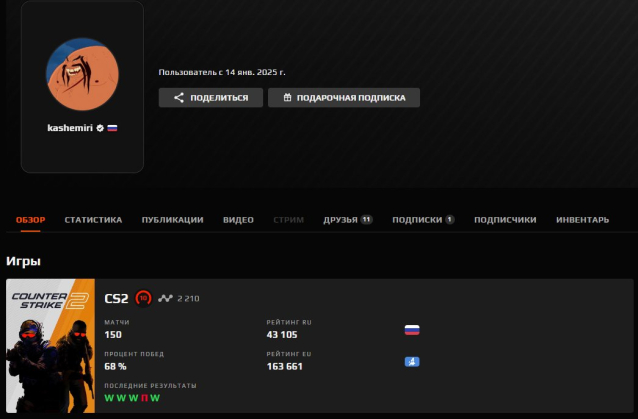The image size is (638, 419).
Task: Click the CS2 game title
Action: pos(116,298)
